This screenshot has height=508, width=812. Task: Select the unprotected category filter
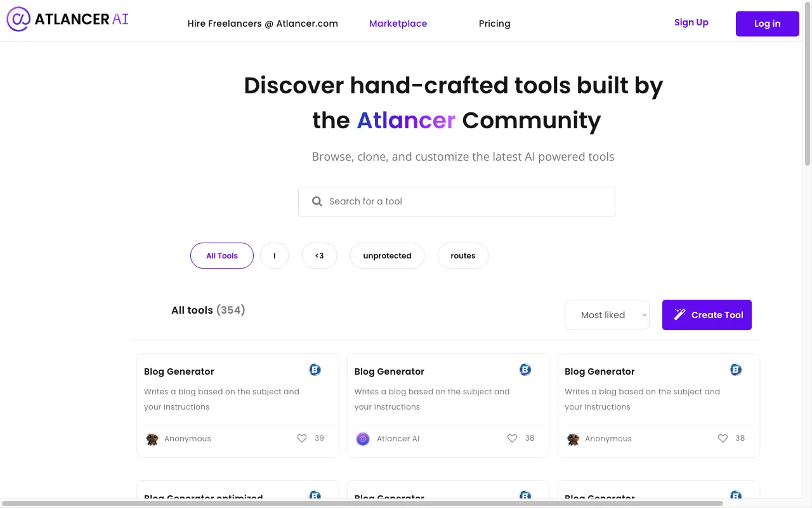pos(387,256)
